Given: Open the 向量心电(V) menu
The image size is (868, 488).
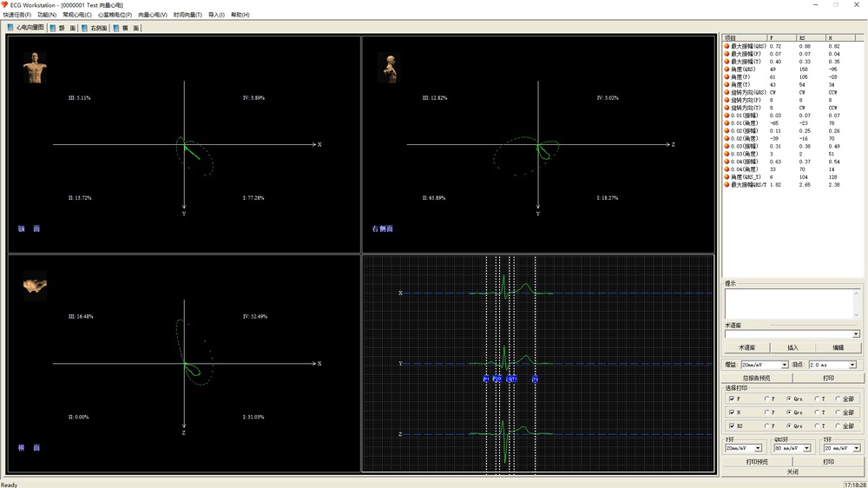Looking at the screenshot, I should (x=152, y=15).
